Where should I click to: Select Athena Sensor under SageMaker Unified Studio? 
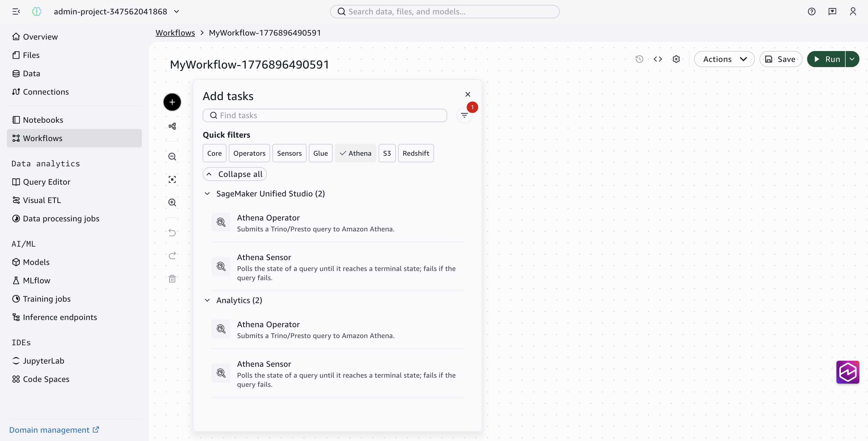tap(337, 267)
